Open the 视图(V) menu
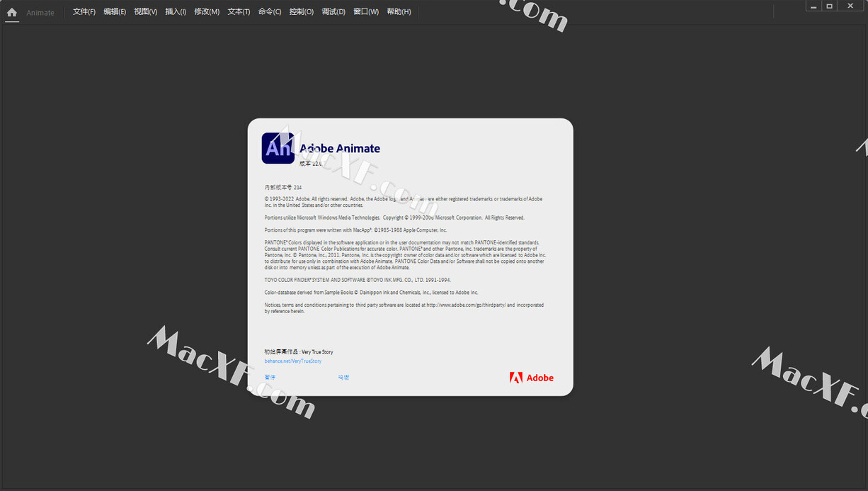The image size is (868, 491). 146,12
